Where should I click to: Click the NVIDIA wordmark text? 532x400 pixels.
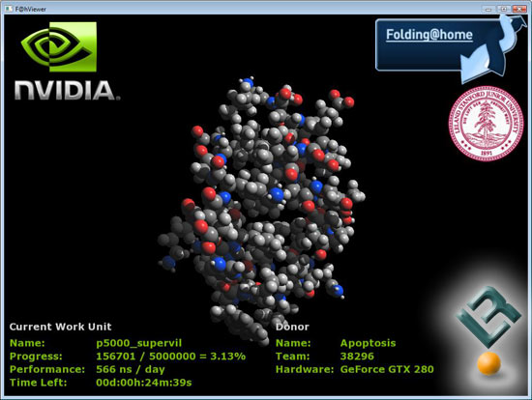(x=67, y=91)
